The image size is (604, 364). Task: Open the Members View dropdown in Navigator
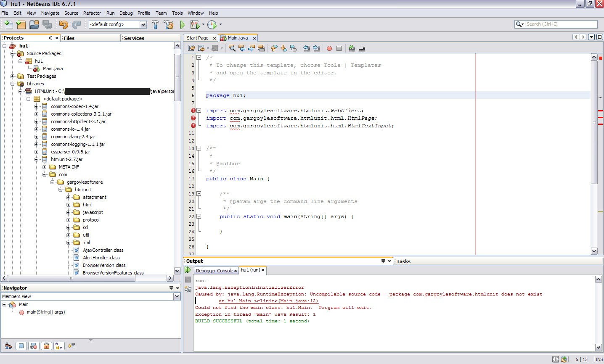tap(177, 296)
